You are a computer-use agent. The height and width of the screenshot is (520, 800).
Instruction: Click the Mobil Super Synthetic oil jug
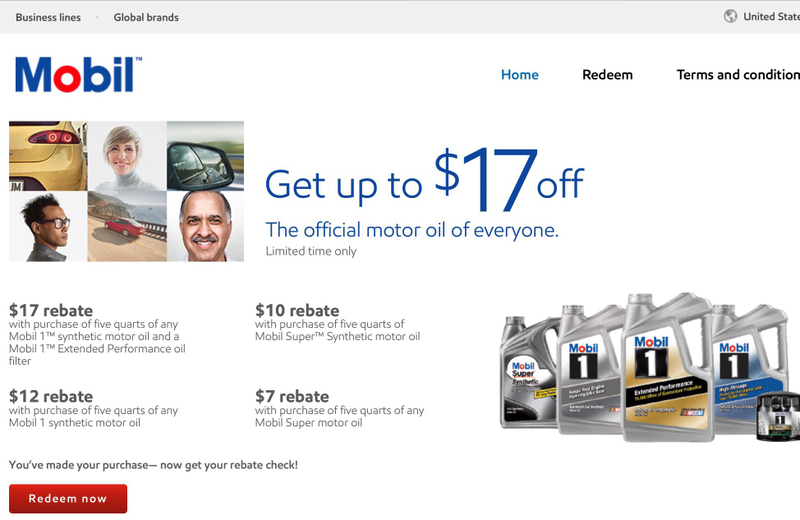(x=528, y=373)
